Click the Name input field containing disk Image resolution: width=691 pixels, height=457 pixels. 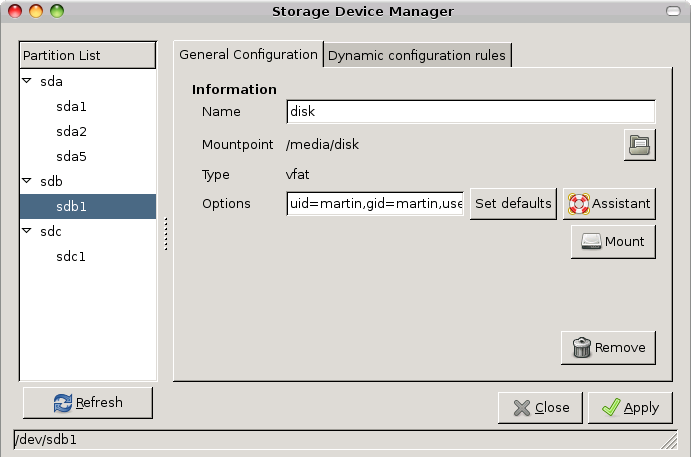coord(470,112)
